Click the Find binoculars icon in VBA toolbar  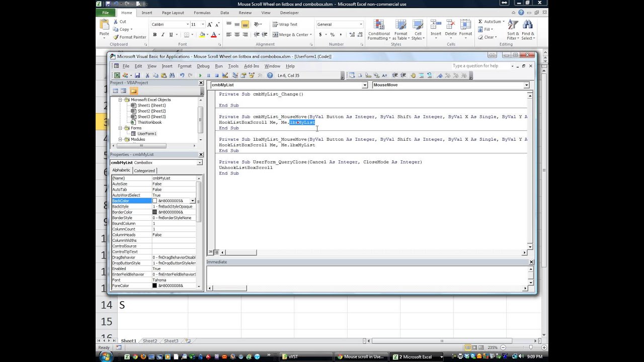[172, 75]
